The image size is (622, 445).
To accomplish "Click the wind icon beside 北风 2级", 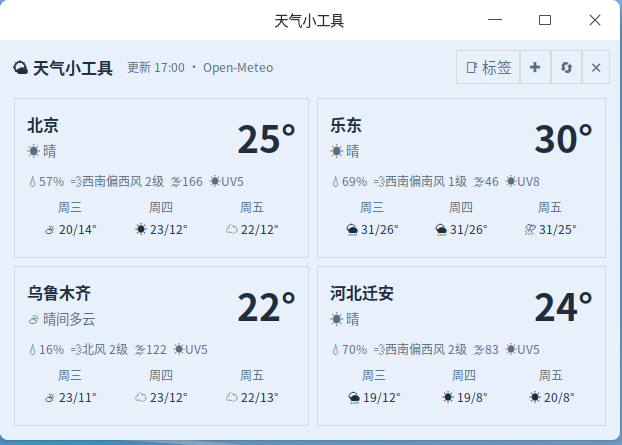I will (x=76, y=350).
